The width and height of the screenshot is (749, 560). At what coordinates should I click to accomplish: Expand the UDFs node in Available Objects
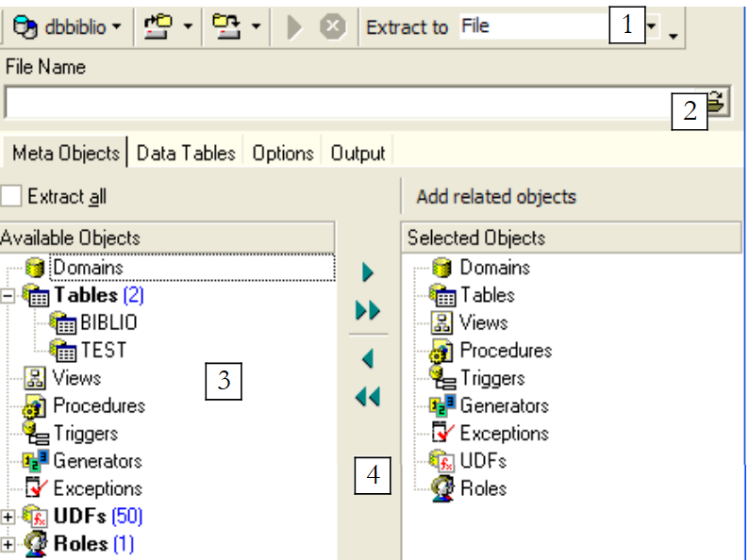pos(8,518)
